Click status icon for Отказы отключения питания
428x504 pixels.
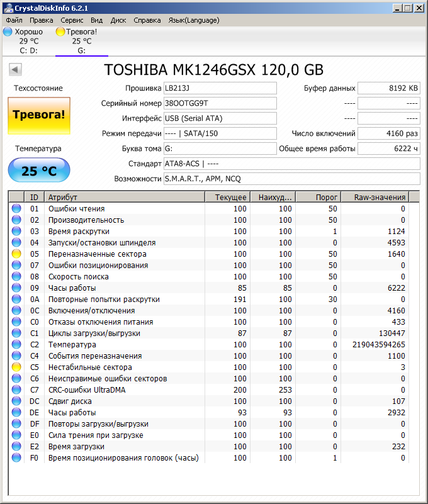(x=16, y=322)
